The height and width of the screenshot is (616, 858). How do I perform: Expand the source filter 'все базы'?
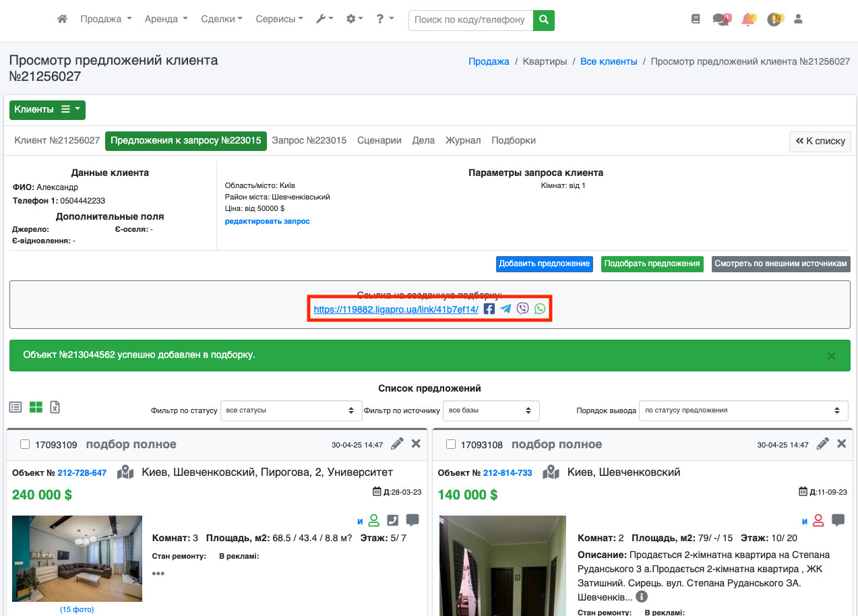[491, 410]
